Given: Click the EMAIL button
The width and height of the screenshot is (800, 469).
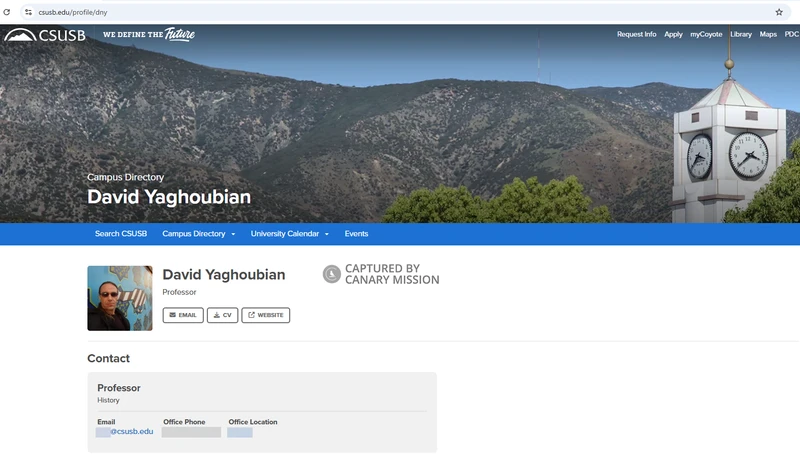Looking at the screenshot, I should pos(183,315).
